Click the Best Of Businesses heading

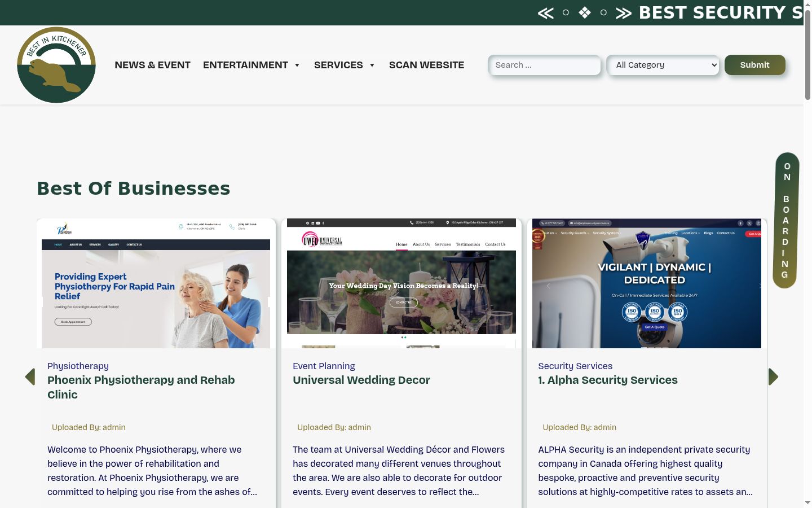134,188
